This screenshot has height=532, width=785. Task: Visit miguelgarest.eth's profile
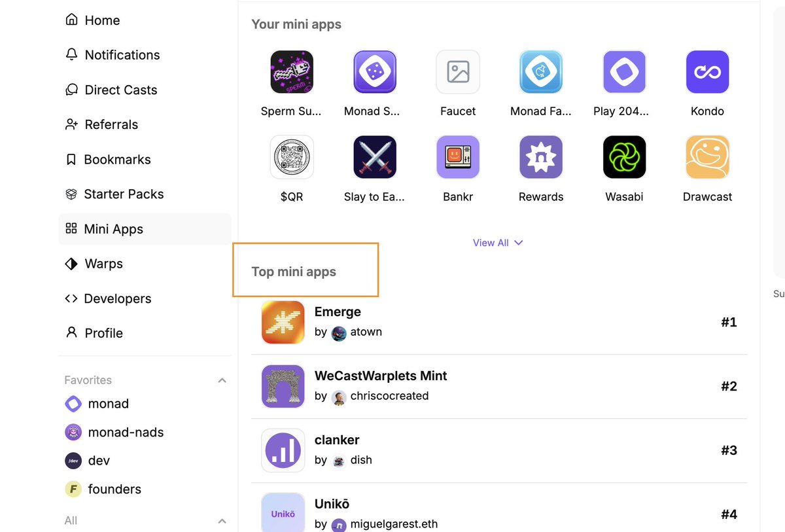[x=394, y=524]
